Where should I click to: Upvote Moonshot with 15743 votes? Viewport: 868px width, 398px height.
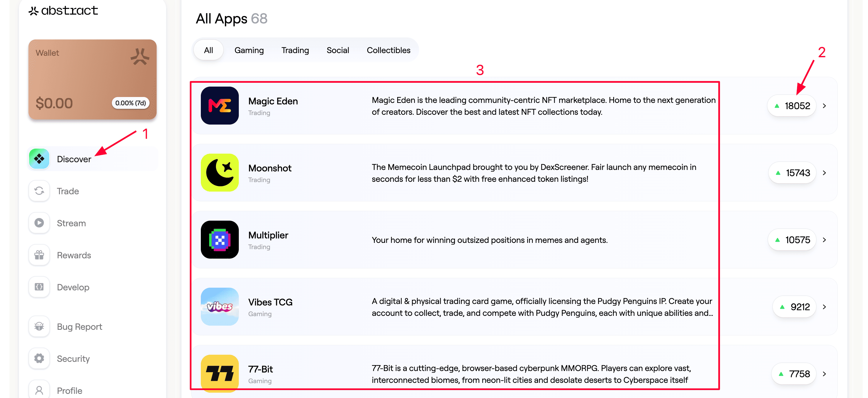tap(792, 173)
